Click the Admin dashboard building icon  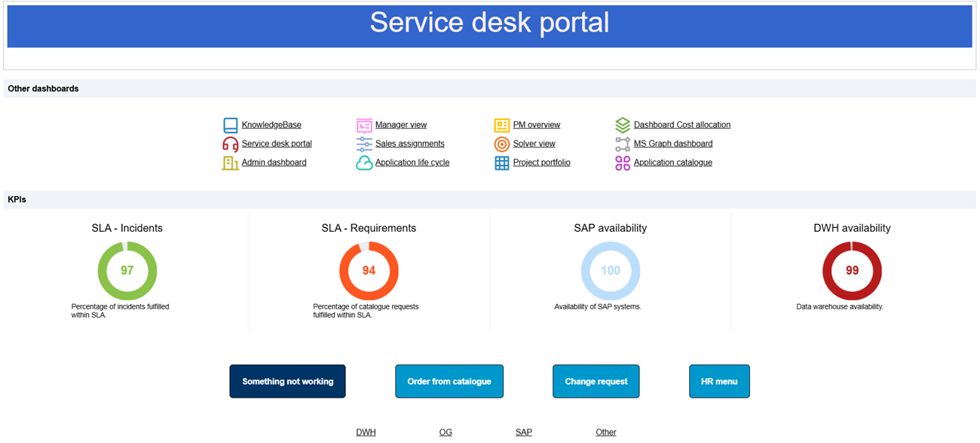pos(231,163)
